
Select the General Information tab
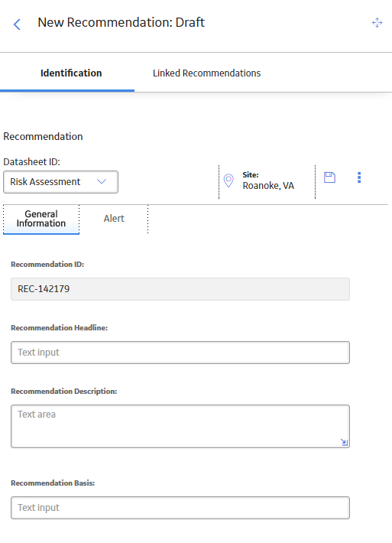(x=41, y=219)
